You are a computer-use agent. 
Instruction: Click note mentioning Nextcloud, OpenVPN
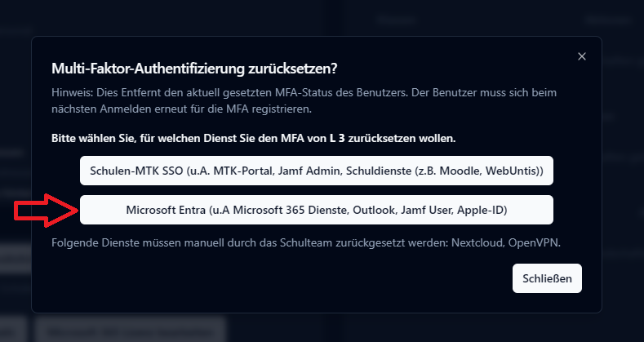[306, 242]
